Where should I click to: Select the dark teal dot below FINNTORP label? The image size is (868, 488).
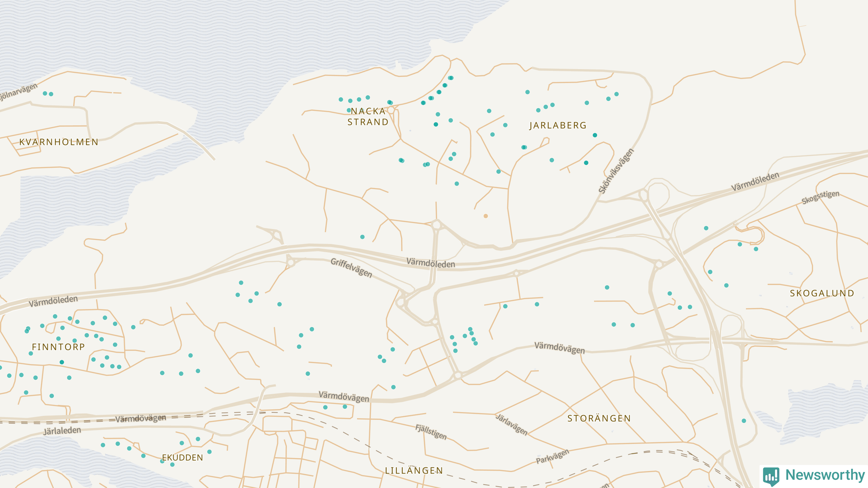(62, 362)
